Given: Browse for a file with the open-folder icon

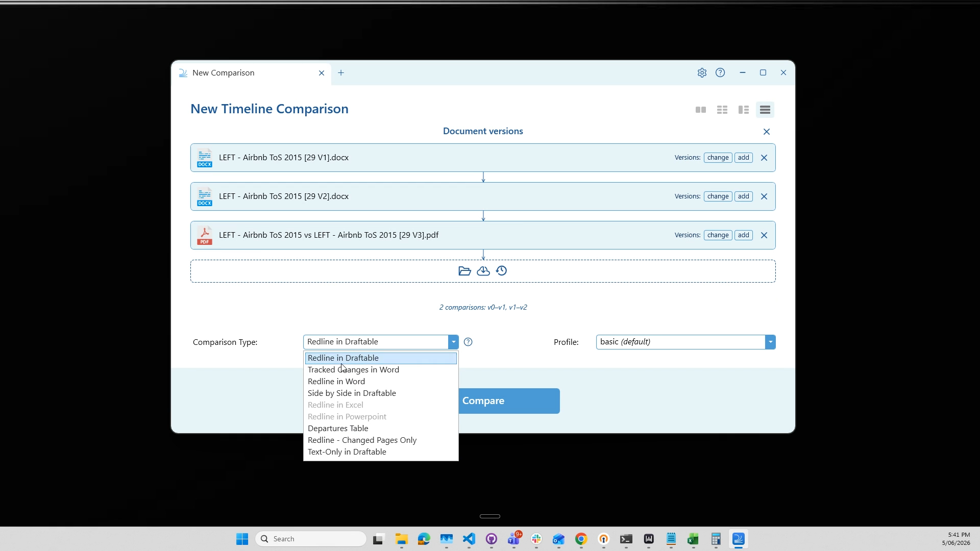Looking at the screenshot, I should pos(464,271).
